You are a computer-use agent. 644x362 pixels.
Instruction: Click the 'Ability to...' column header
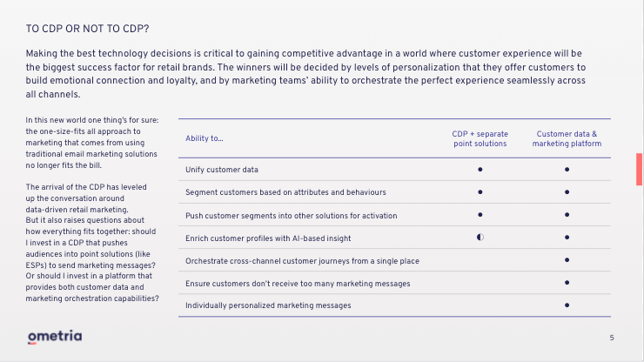click(205, 138)
